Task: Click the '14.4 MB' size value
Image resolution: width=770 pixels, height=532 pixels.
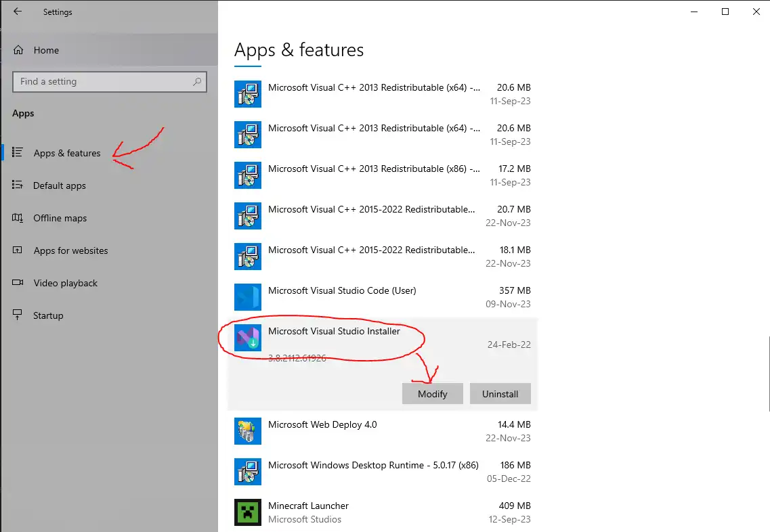Action: (x=514, y=424)
